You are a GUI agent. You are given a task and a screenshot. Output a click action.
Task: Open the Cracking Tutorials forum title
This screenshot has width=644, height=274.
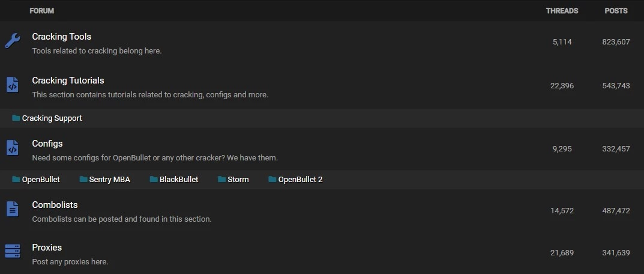68,81
